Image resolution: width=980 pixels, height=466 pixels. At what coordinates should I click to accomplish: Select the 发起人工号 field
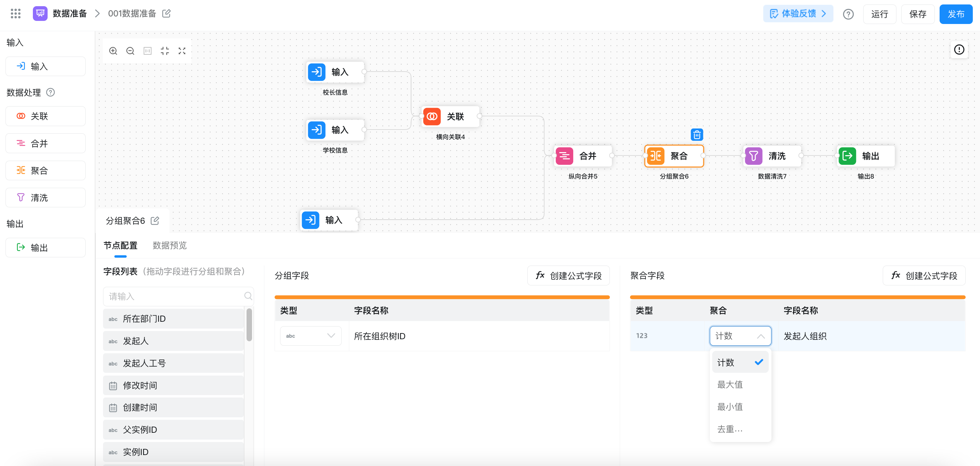(x=173, y=363)
